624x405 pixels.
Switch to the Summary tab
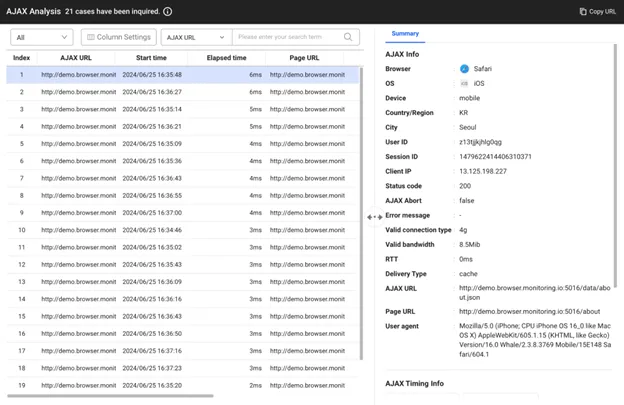pyautogui.click(x=405, y=33)
